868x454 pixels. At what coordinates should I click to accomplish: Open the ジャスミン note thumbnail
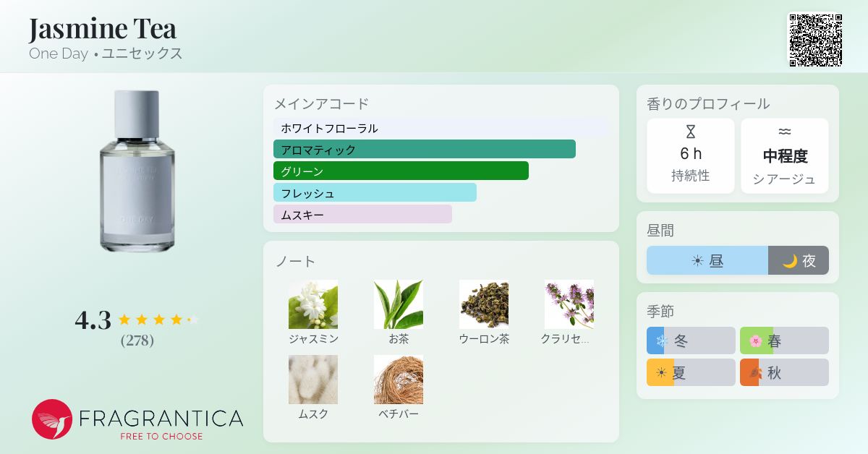click(313, 304)
